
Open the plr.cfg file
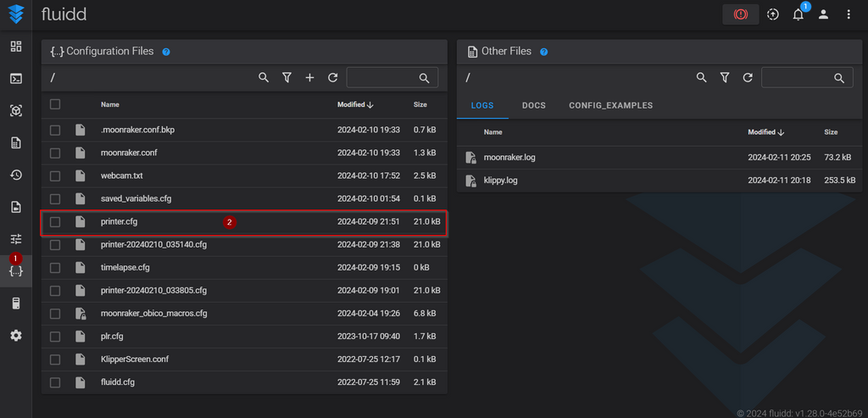(244, 337)
